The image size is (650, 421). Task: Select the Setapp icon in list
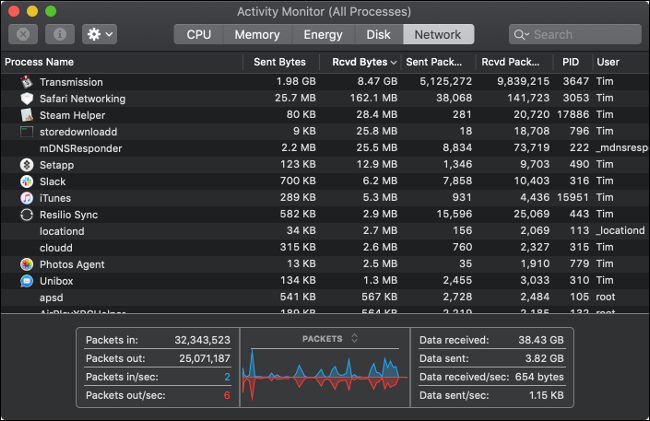pyautogui.click(x=27, y=165)
